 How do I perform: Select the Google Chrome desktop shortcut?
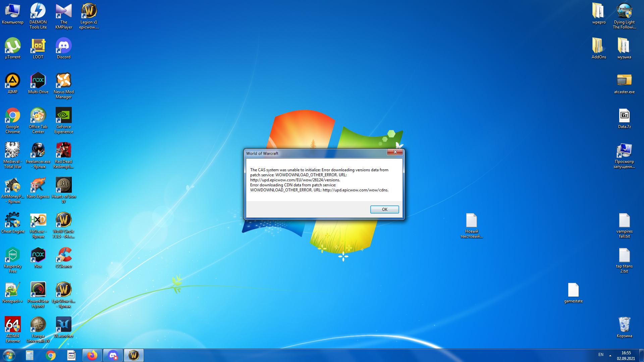[13, 121]
